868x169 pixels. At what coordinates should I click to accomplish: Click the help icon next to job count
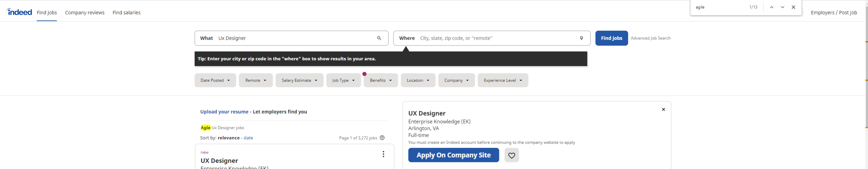382,138
